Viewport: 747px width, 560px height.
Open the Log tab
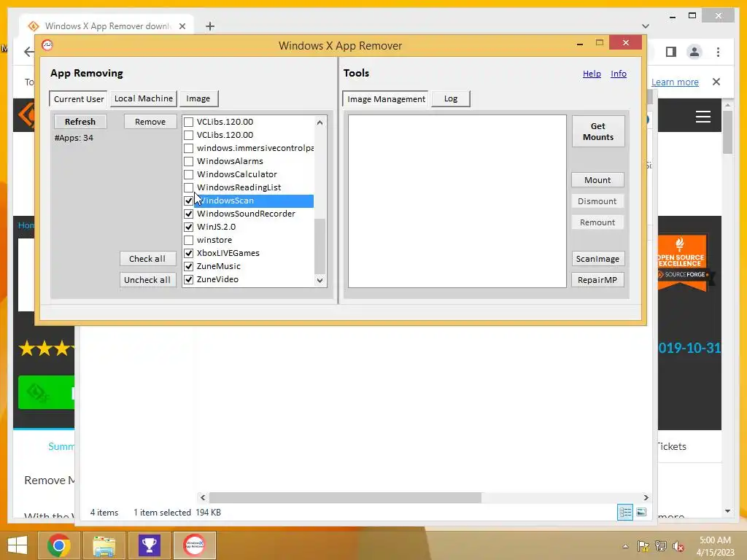coord(451,98)
